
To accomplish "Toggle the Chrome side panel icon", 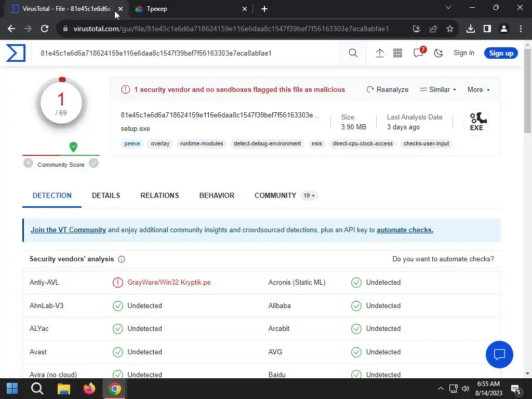I will pos(487,29).
